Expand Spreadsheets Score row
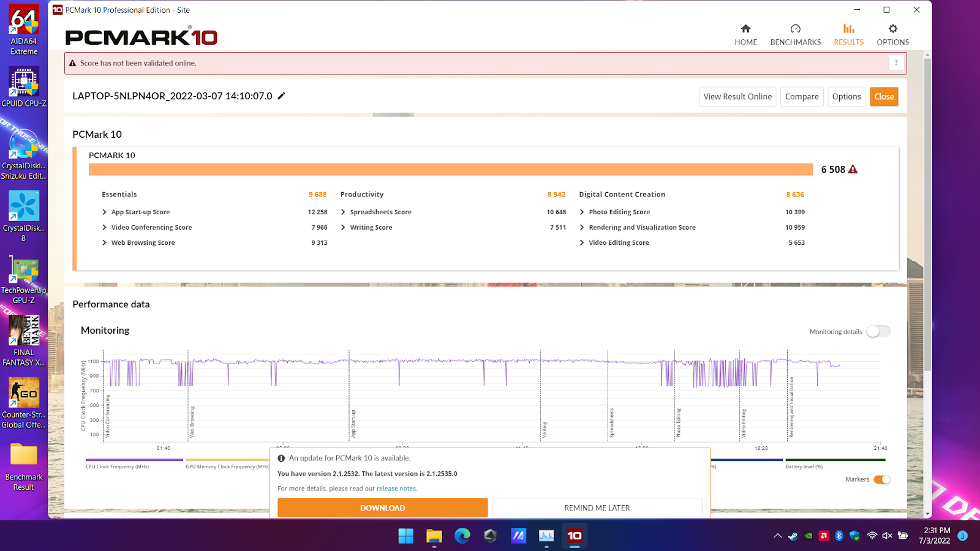The height and width of the screenshot is (551, 980). 343,212
